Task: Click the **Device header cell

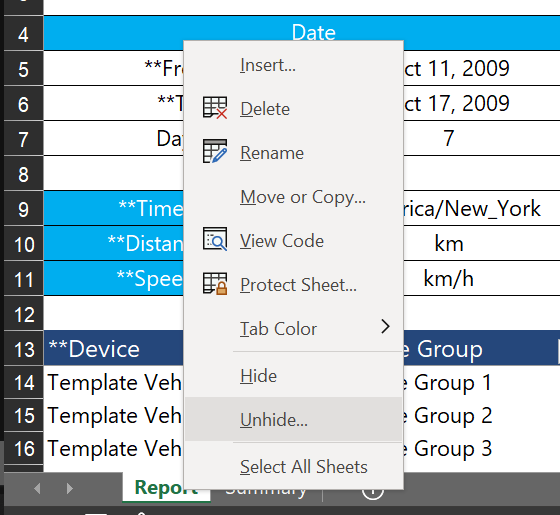Action: coord(114,348)
